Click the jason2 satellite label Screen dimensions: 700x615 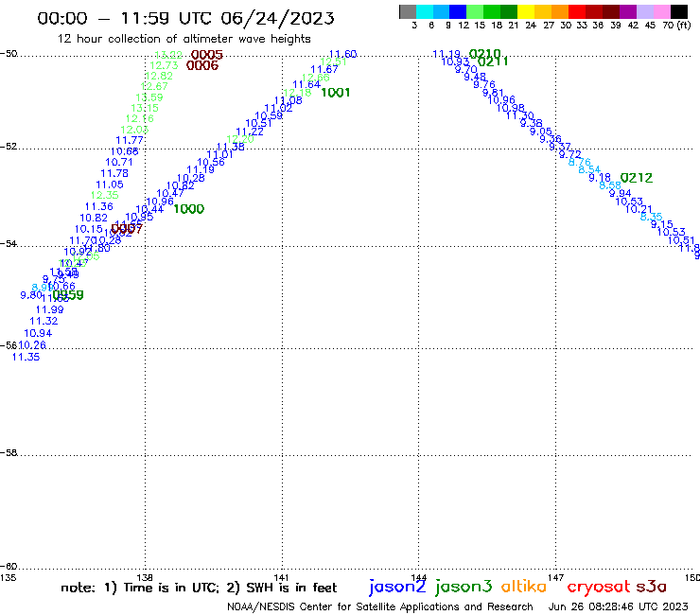coord(397,587)
